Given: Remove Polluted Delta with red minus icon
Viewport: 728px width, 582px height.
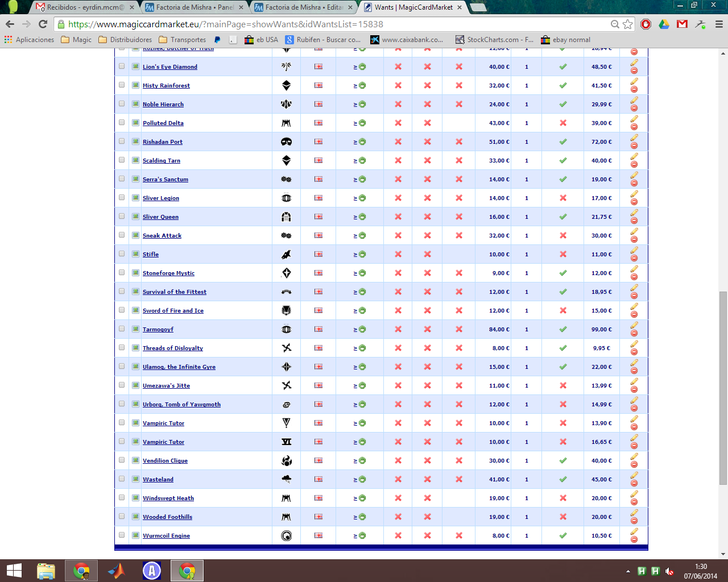Looking at the screenshot, I should pyautogui.click(x=634, y=127).
